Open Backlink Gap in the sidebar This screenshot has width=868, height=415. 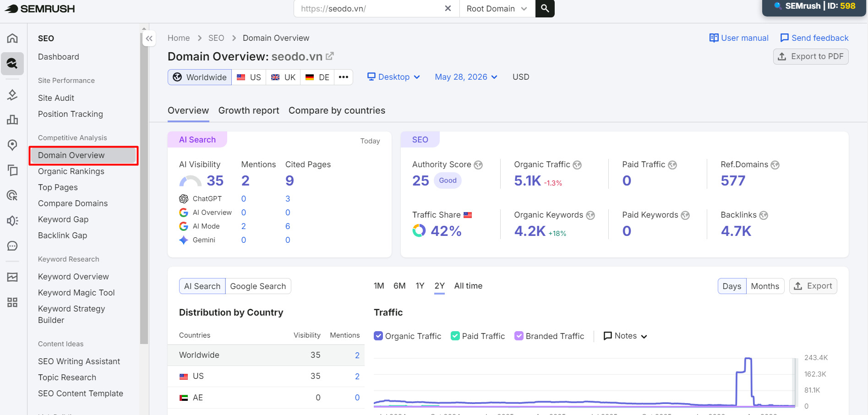point(62,235)
